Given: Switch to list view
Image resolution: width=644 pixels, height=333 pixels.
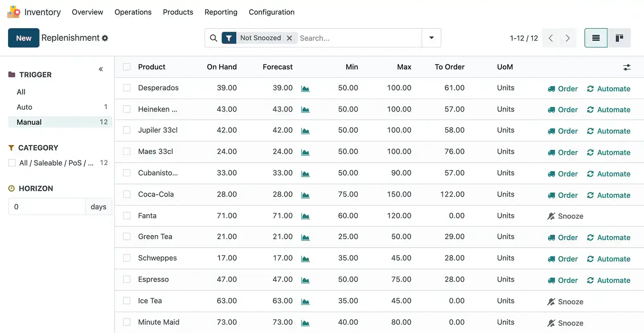Looking at the screenshot, I should pyautogui.click(x=596, y=38).
